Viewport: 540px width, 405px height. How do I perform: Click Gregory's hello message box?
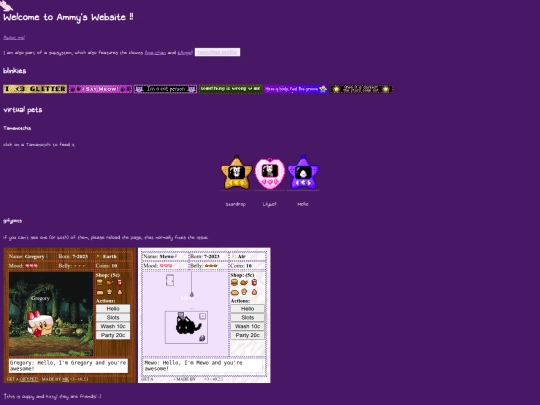coord(68,366)
